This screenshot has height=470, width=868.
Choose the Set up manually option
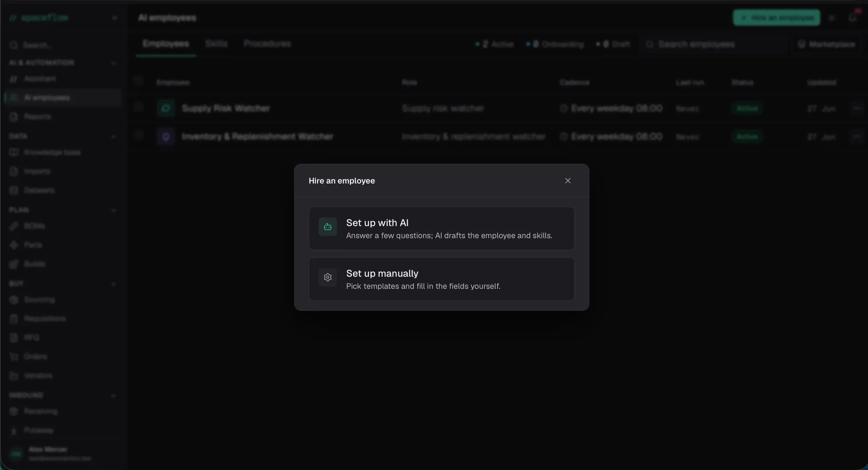[x=441, y=279]
